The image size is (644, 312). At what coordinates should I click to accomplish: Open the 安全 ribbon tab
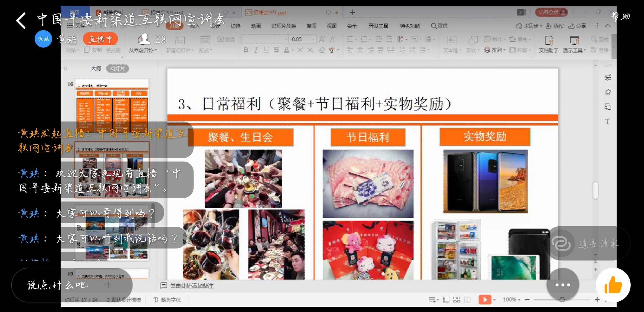(x=352, y=26)
